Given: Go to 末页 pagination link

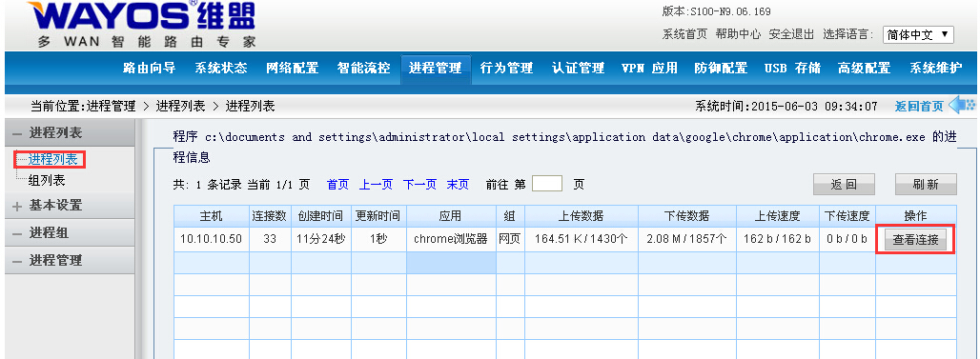Looking at the screenshot, I should (x=458, y=184).
